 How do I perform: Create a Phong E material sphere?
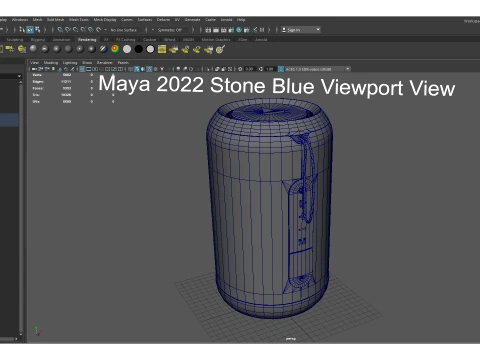[92, 49]
